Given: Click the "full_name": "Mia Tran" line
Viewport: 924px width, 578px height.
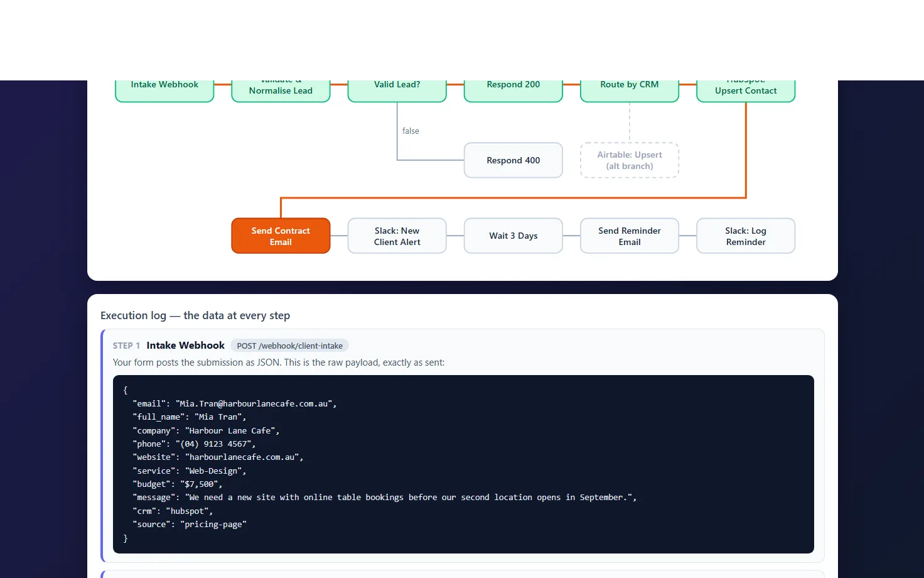Looking at the screenshot, I should (x=190, y=417).
